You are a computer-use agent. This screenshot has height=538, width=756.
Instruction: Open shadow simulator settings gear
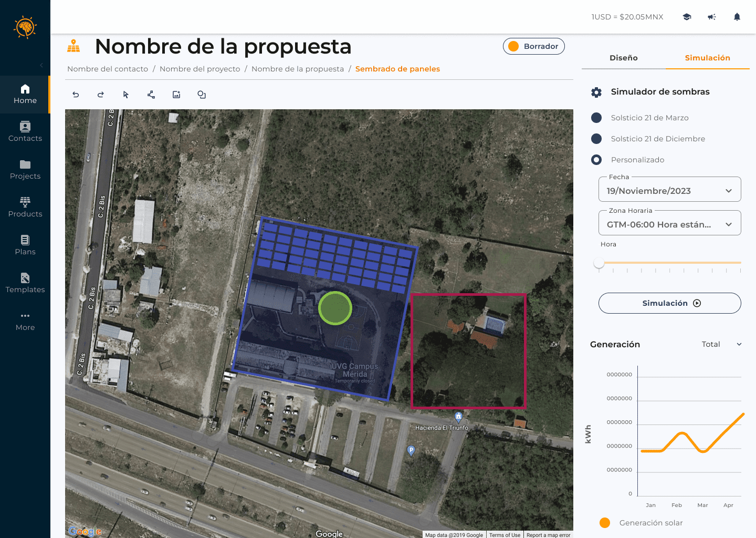(596, 92)
